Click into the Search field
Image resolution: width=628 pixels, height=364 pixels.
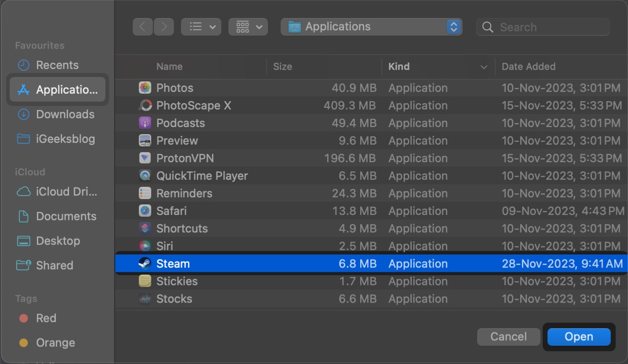tap(543, 27)
